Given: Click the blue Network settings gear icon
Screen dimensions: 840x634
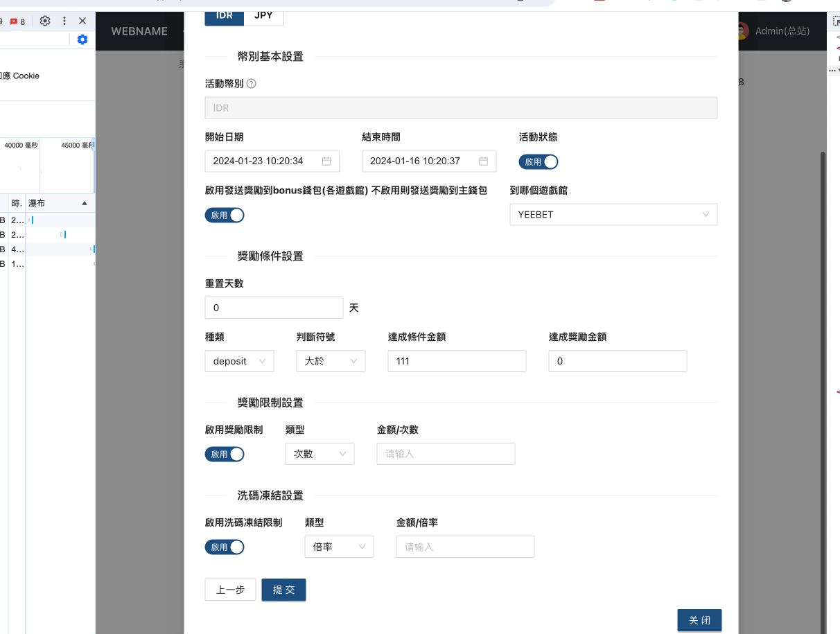Looking at the screenshot, I should pos(82,39).
